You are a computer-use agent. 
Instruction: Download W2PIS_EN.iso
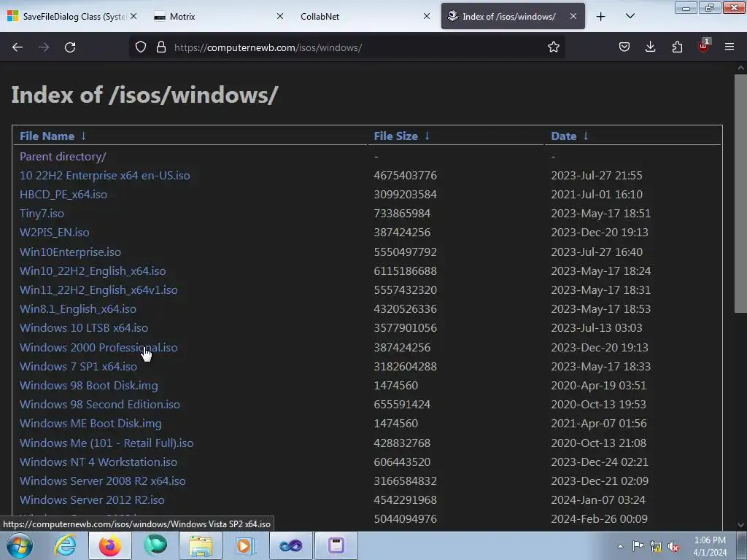(x=54, y=233)
